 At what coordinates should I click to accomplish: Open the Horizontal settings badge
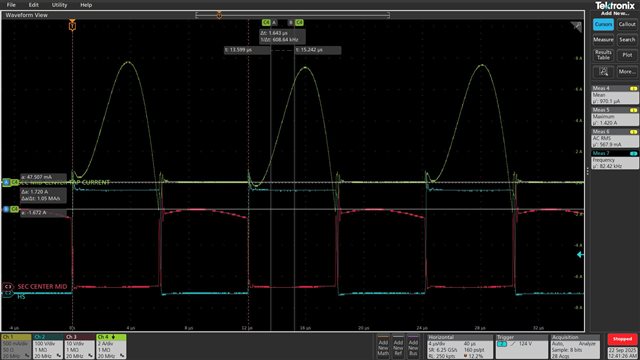pos(460,347)
